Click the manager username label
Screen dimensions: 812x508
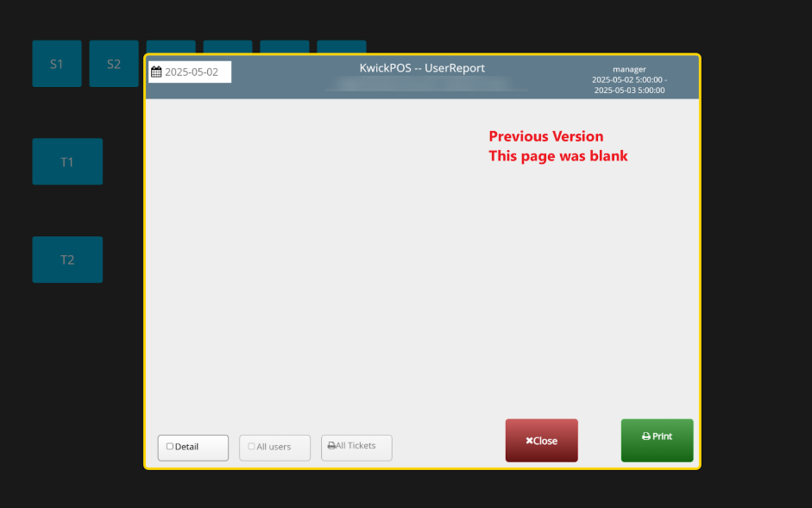point(629,69)
